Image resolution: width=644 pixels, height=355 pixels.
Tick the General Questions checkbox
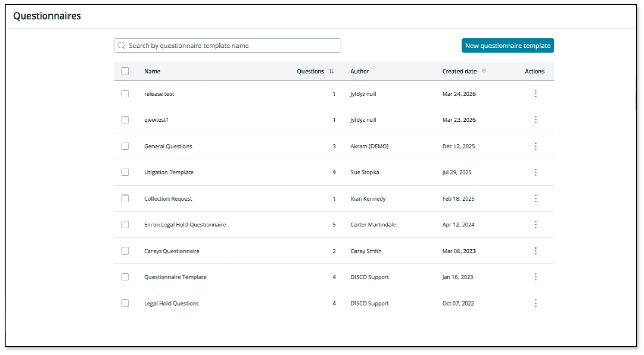tap(125, 146)
